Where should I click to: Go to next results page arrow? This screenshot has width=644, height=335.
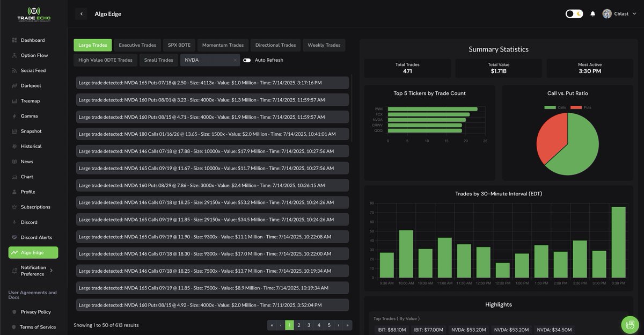(x=338, y=325)
